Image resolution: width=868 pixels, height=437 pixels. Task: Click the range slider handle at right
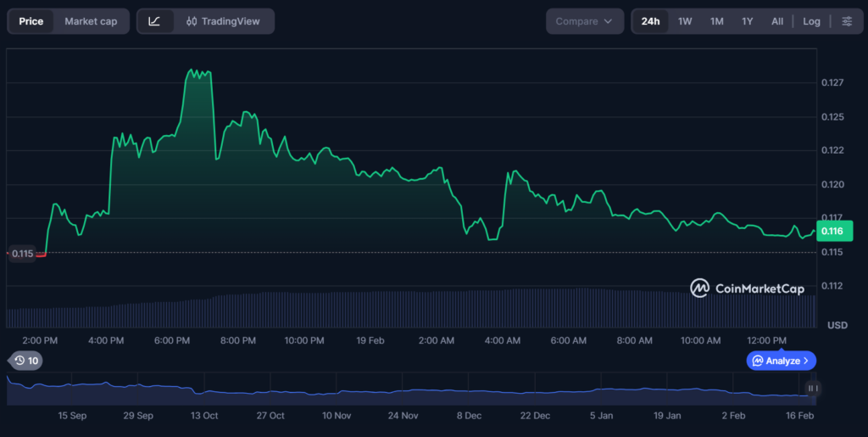(811, 389)
